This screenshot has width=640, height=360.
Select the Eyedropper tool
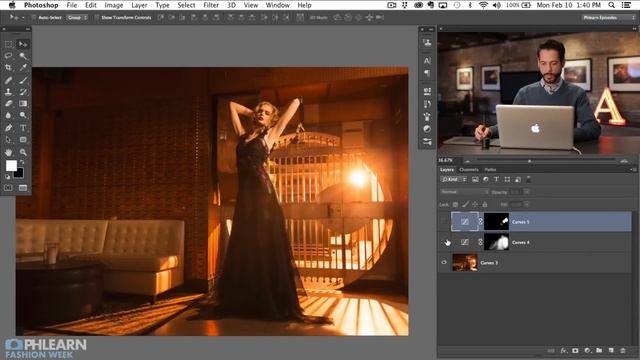click(x=23, y=67)
